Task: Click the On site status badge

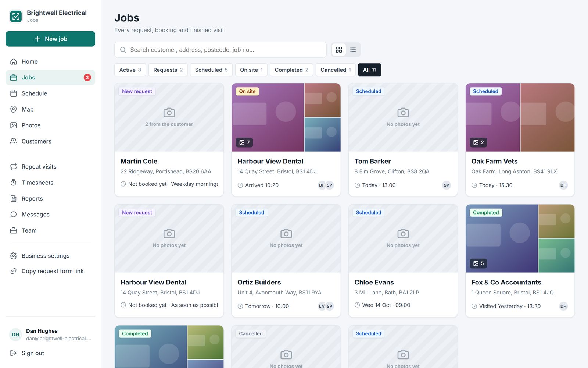Action: (247, 91)
